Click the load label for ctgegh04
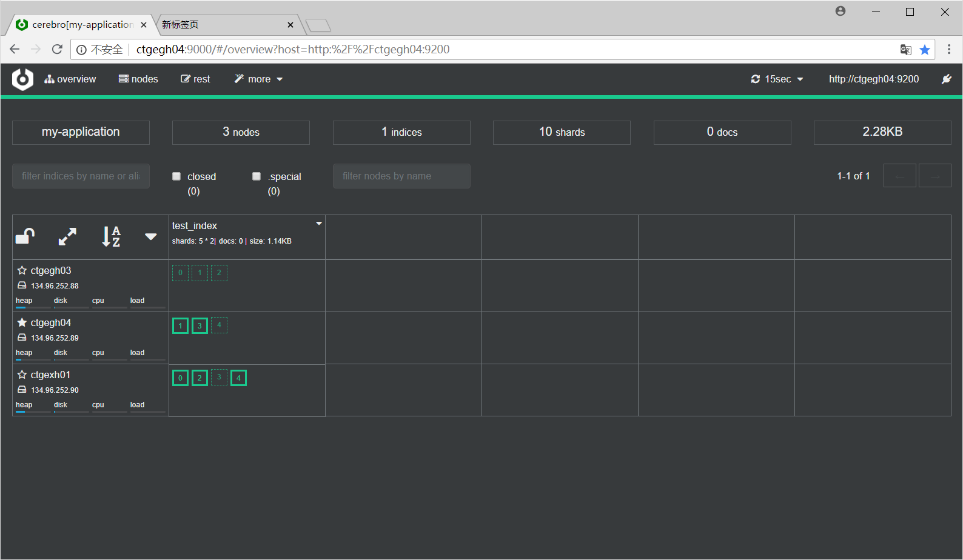The image size is (963, 560). pos(137,353)
